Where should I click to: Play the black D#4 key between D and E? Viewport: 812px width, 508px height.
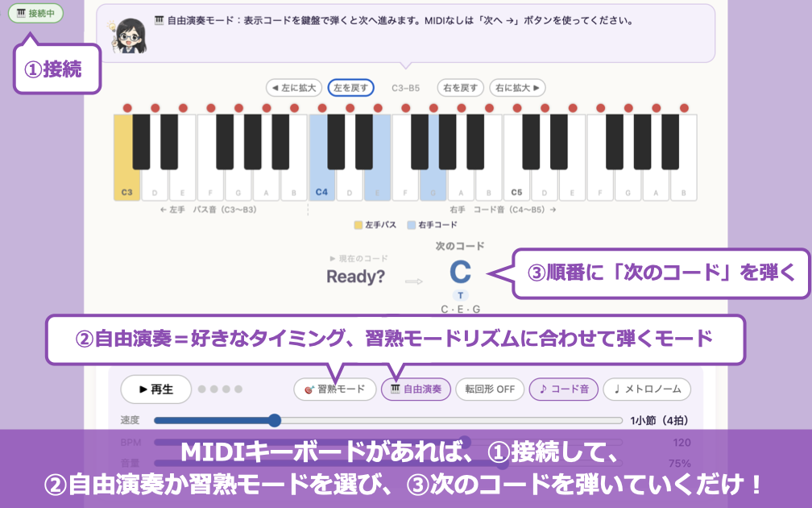364,142
